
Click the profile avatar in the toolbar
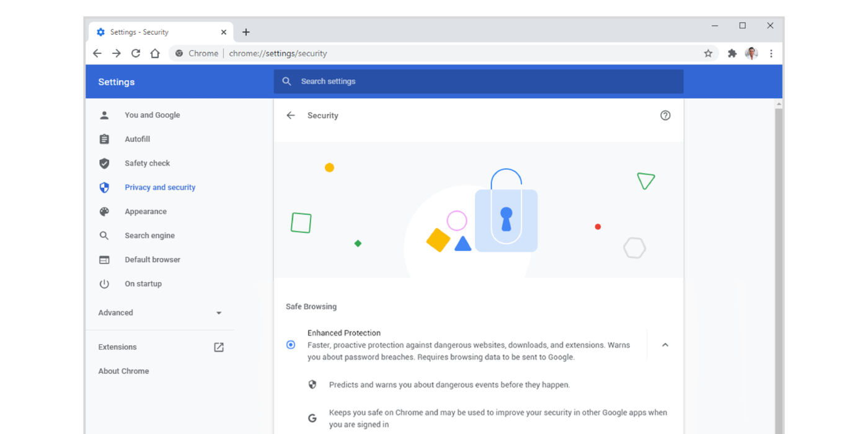coord(751,53)
